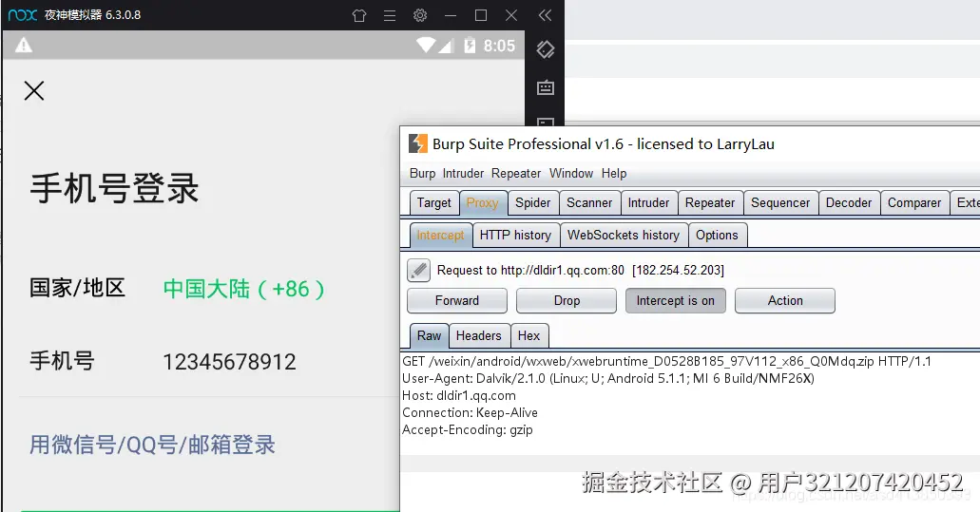Switch to the Repeater tool tab

pos(710,203)
